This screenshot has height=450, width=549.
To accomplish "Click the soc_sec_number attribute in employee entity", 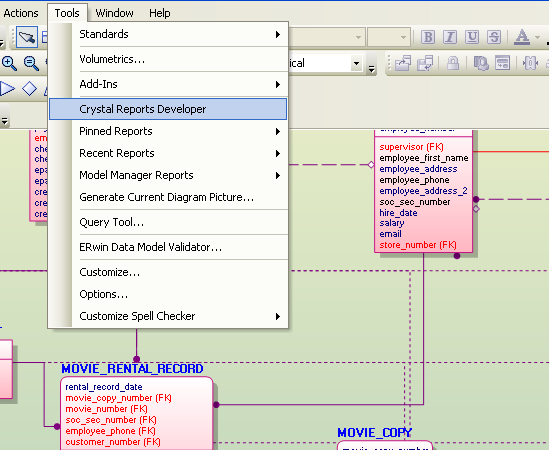I will click(x=415, y=202).
